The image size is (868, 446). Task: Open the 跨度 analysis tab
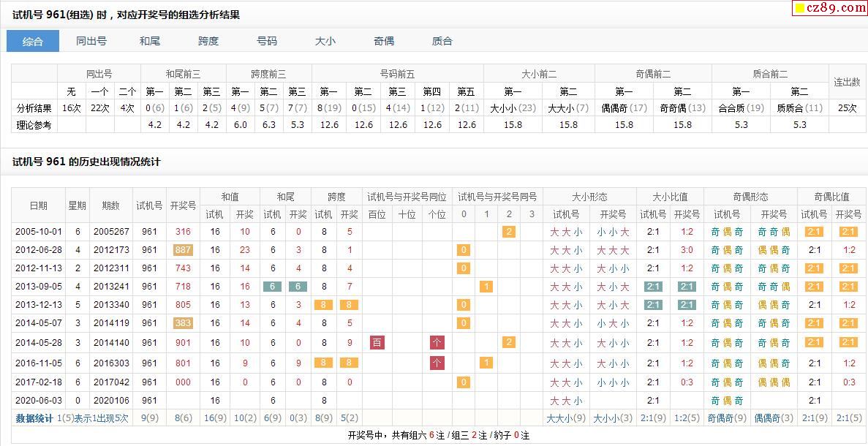(208, 42)
